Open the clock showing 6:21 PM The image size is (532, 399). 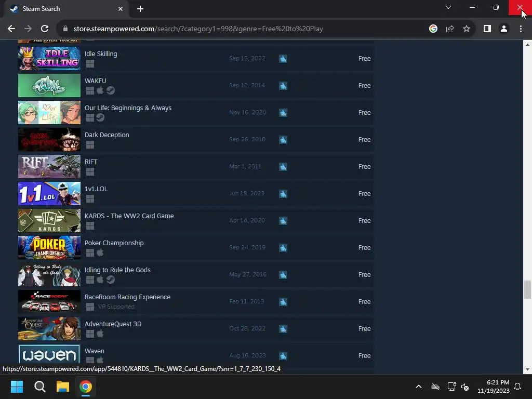pyautogui.click(x=494, y=387)
